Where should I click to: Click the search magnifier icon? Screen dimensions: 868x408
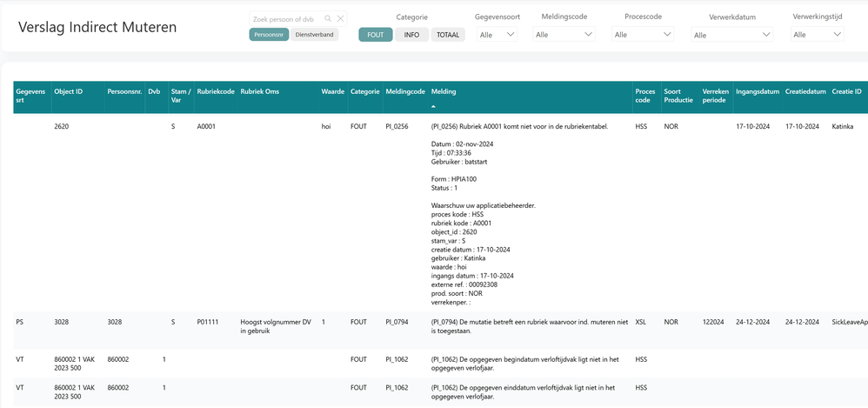click(328, 19)
